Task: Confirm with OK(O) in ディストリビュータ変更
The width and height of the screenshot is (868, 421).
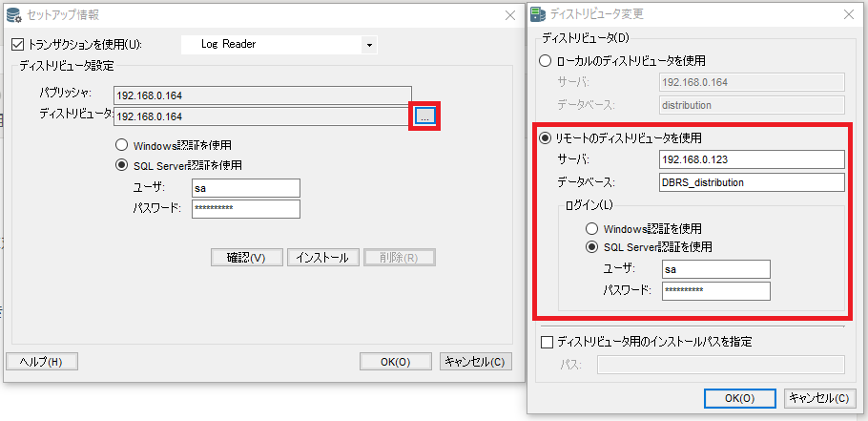Action: [739, 398]
